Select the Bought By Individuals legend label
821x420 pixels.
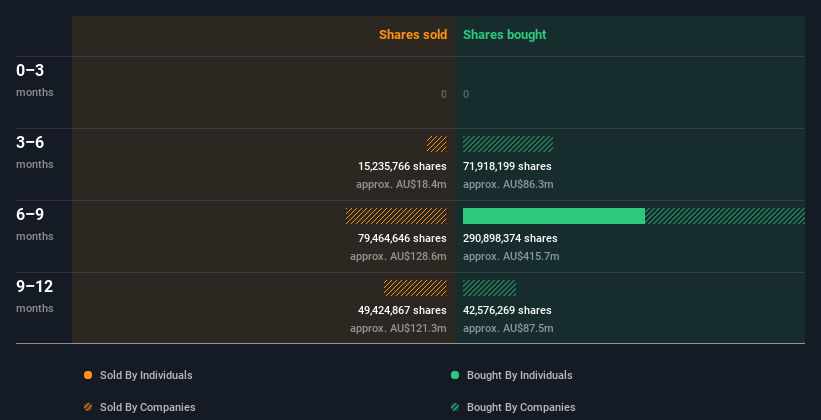pos(519,375)
